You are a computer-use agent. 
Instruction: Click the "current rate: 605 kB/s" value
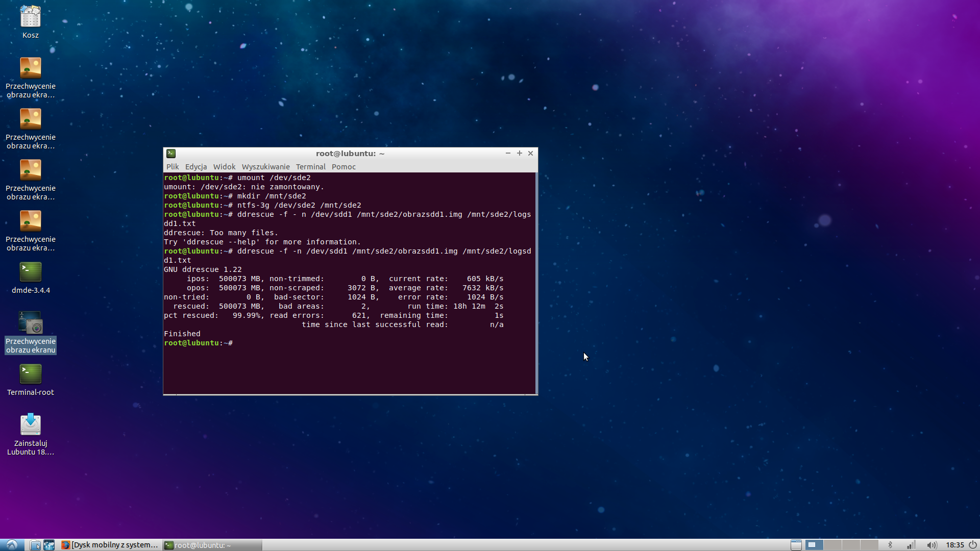[446, 279]
